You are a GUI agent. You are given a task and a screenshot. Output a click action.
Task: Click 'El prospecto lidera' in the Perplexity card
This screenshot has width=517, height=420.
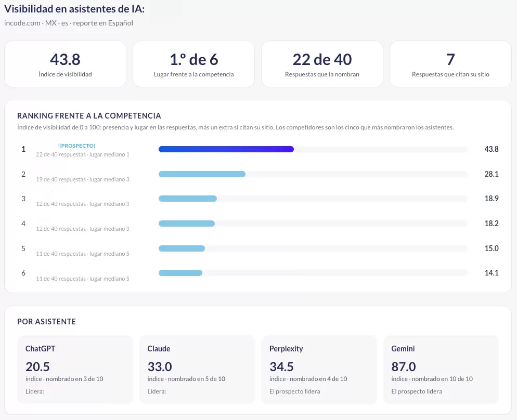[295, 391]
